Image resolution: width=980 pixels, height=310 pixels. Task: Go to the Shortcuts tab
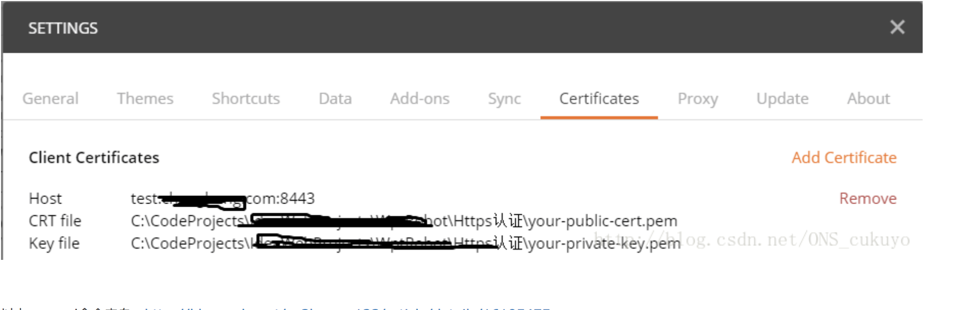(246, 98)
